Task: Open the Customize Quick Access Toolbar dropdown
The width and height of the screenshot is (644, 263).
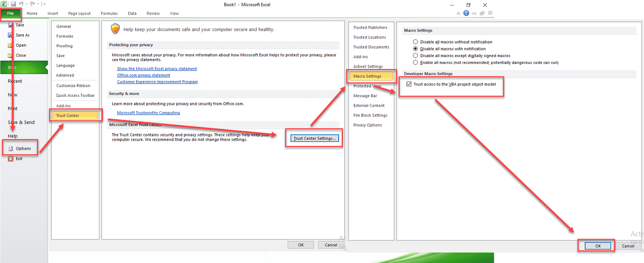Action: tap(44, 4)
